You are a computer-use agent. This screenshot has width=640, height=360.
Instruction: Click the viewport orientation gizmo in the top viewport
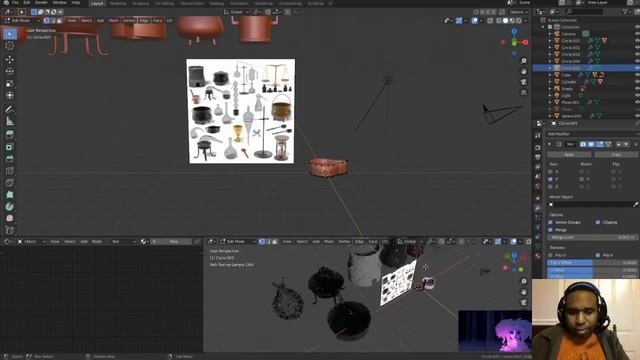(514, 42)
